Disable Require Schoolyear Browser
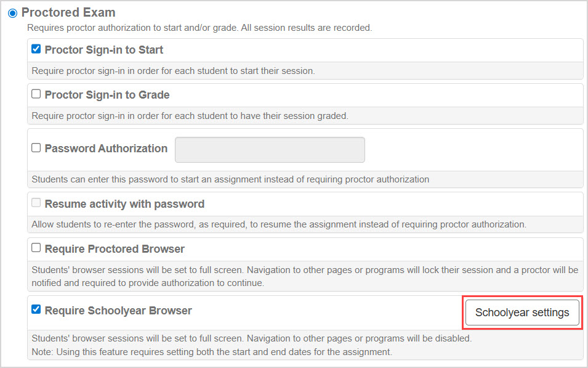The image size is (588, 368). coord(34,311)
